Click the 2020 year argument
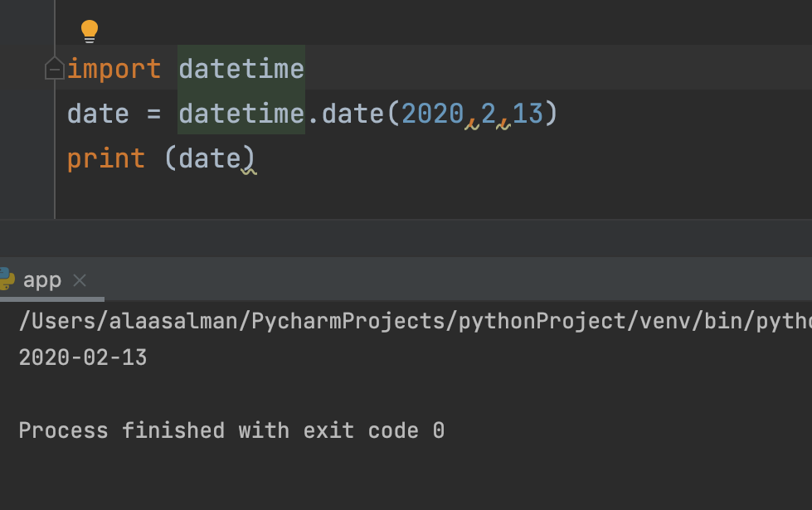Image resolution: width=812 pixels, height=510 pixels. click(x=433, y=114)
